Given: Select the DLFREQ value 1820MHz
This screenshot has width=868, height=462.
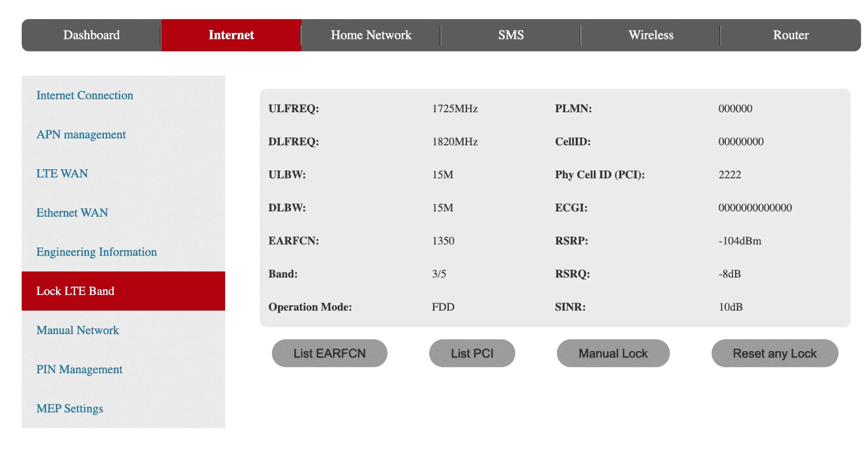Looking at the screenshot, I should pyautogui.click(x=455, y=142).
